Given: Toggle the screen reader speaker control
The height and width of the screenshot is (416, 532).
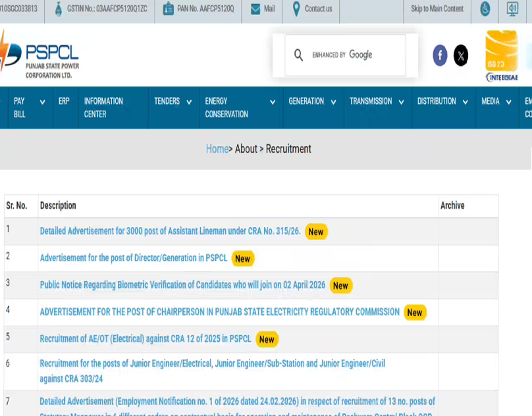Looking at the screenshot, I should click(512, 9).
